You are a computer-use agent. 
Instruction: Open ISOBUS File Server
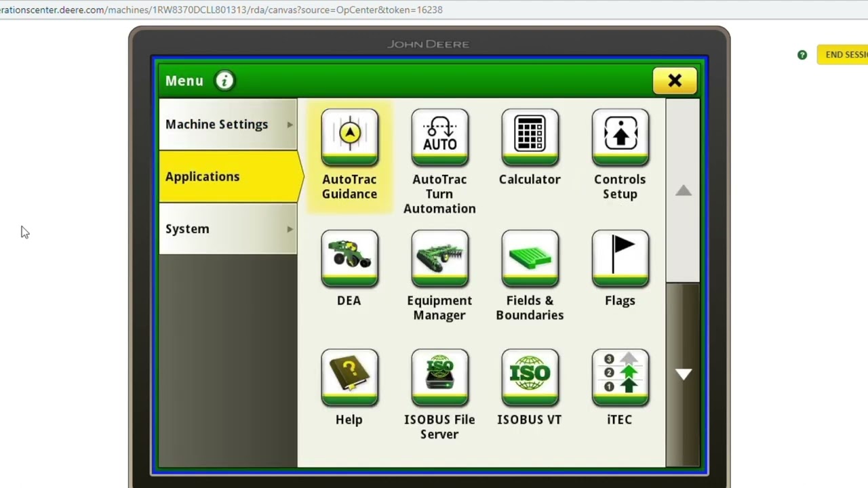pyautogui.click(x=439, y=378)
